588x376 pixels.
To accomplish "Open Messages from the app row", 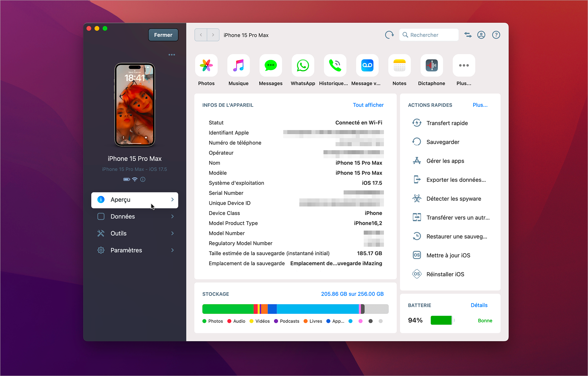I will (x=270, y=65).
